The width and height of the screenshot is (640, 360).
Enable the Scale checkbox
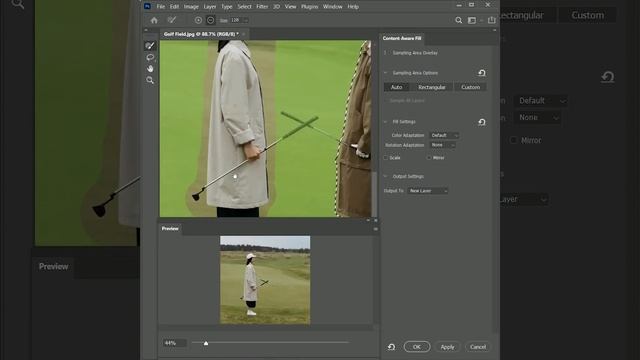386,158
